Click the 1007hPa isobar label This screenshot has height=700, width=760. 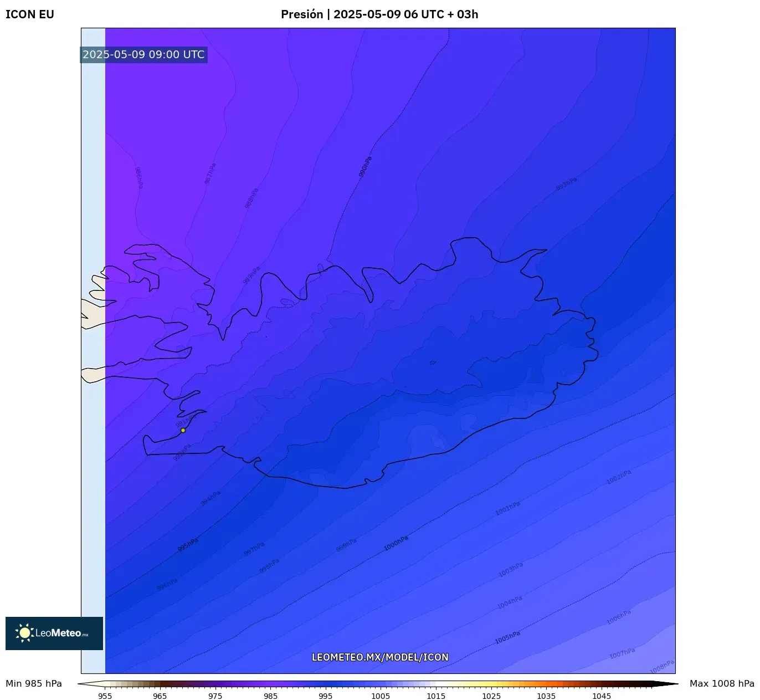(x=622, y=654)
